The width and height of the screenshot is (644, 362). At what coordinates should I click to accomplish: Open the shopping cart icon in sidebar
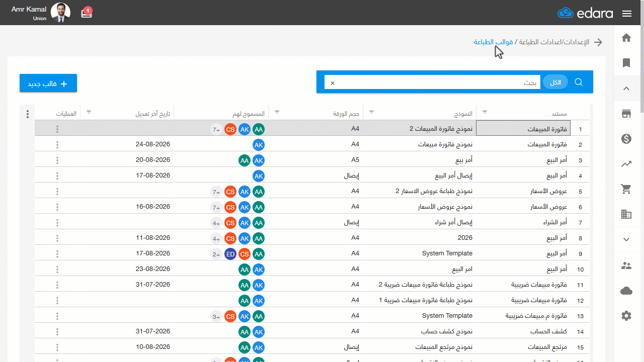(x=626, y=189)
